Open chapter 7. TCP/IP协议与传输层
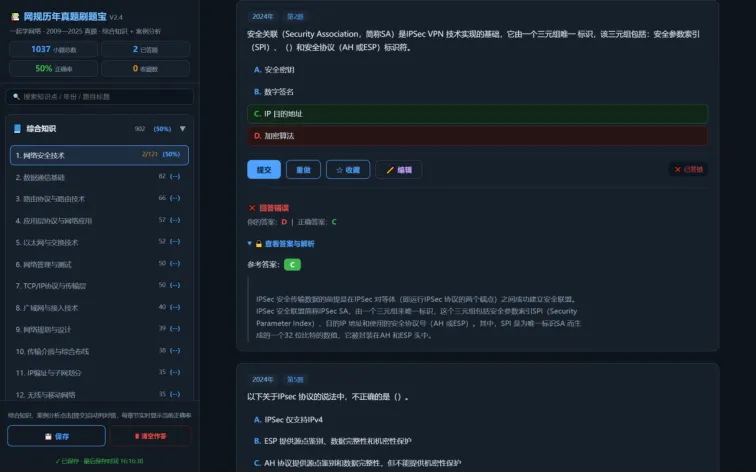Screen dimensions: 756x473 [99, 286]
